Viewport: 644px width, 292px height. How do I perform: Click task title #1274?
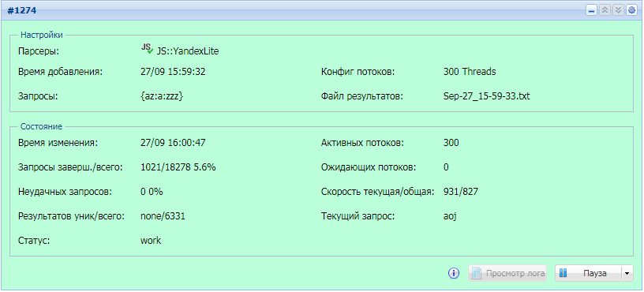click(x=22, y=11)
